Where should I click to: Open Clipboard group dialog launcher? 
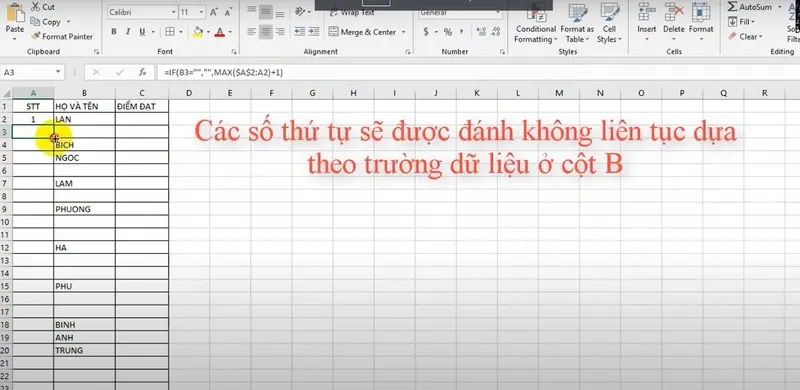click(96, 52)
